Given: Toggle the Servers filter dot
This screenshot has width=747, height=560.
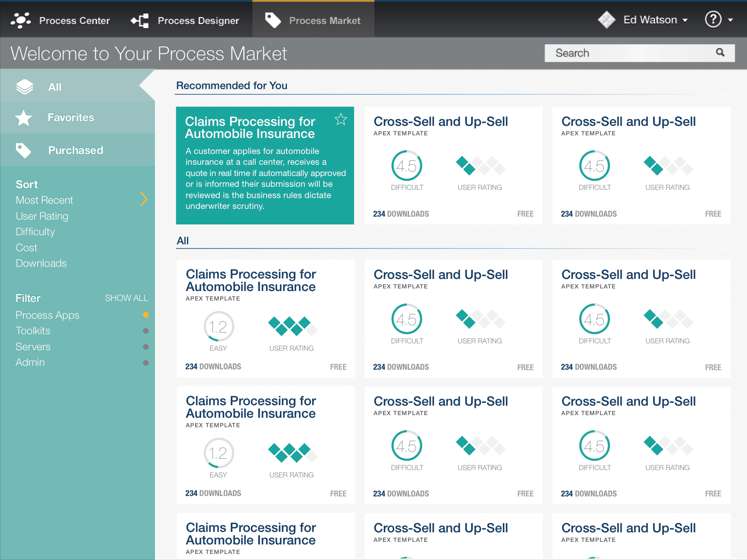Looking at the screenshot, I should tap(146, 347).
